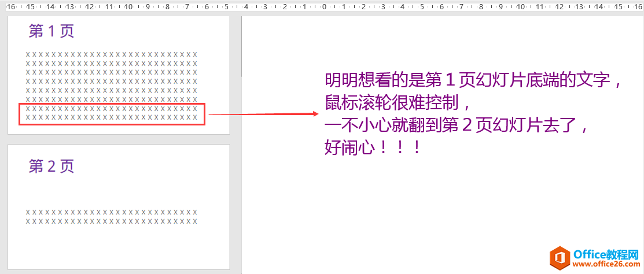Click the top row of X text on slide 1

point(111,54)
